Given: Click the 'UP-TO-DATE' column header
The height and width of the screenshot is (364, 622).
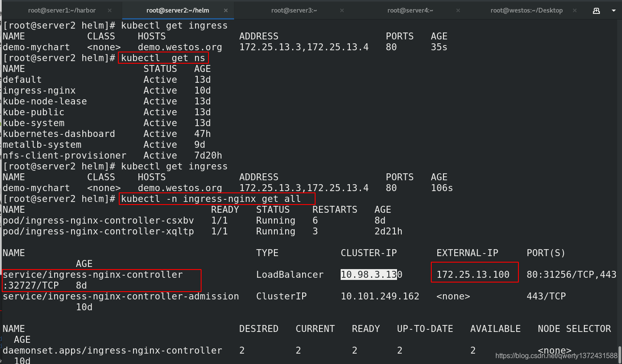Looking at the screenshot, I should pyautogui.click(x=425, y=329).
